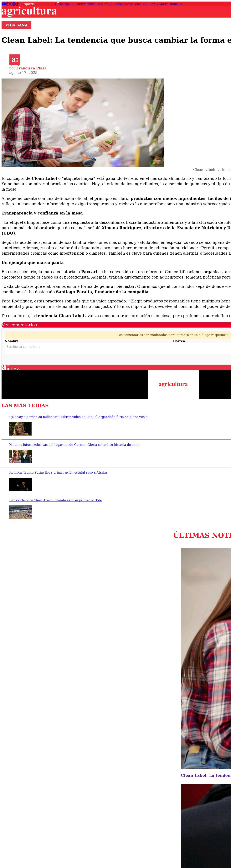Screen dimensions: 231x868
Task: Open the Instagram social icon
Action: [x=13, y=4]
